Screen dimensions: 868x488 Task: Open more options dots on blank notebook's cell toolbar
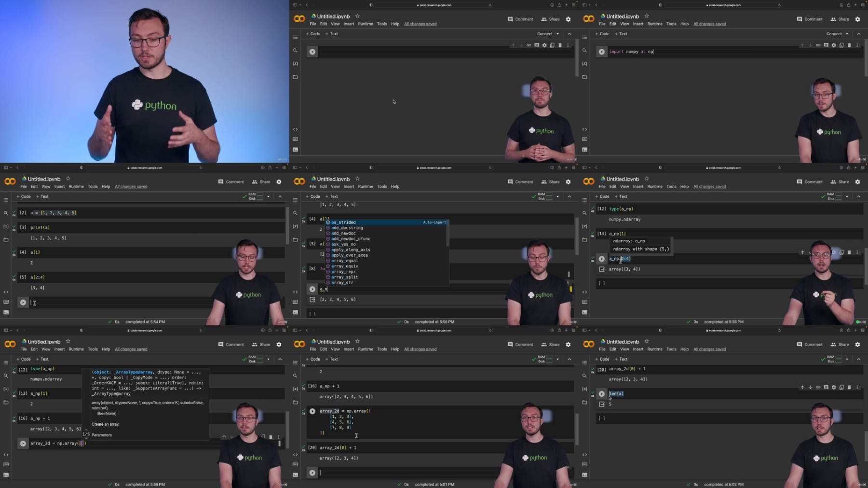[568, 45]
